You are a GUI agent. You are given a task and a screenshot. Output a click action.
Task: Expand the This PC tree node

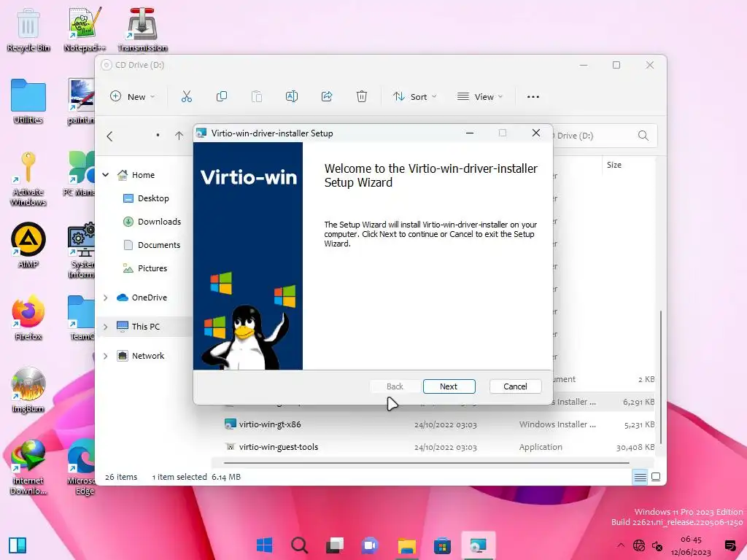pyautogui.click(x=106, y=327)
